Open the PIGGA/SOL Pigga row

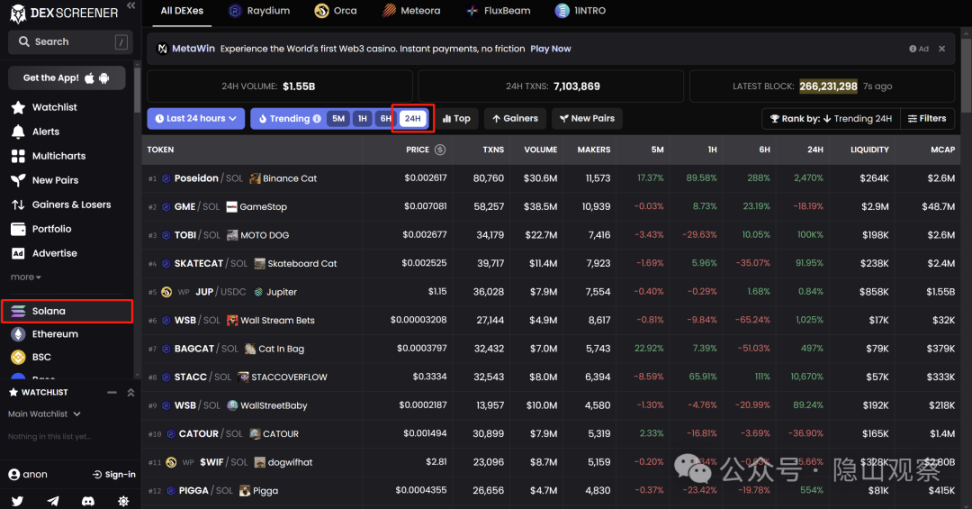[552, 490]
